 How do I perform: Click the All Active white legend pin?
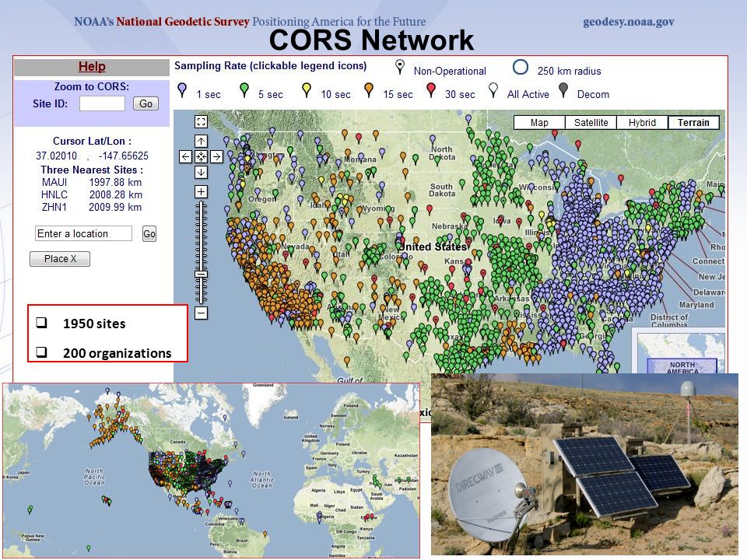pyautogui.click(x=493, y=90)
